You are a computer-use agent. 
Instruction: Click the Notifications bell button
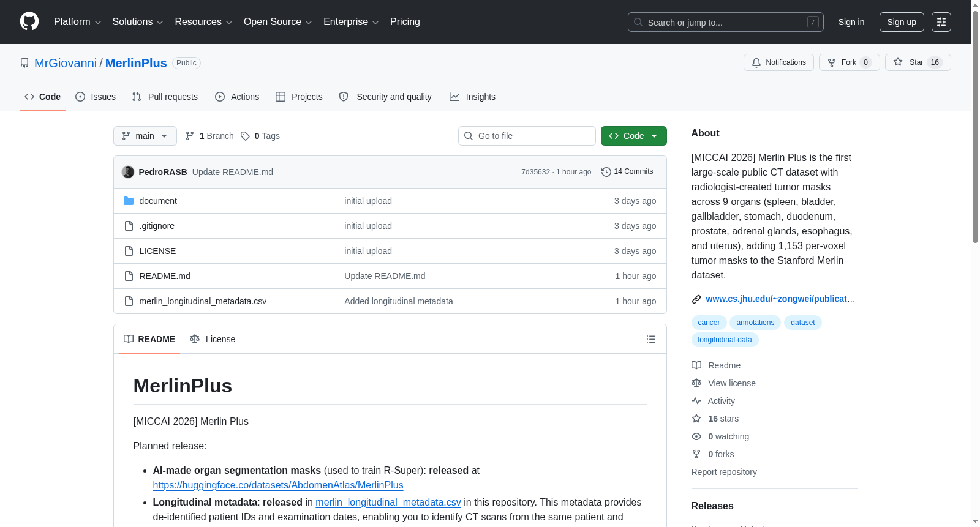[x=778, y=62]
